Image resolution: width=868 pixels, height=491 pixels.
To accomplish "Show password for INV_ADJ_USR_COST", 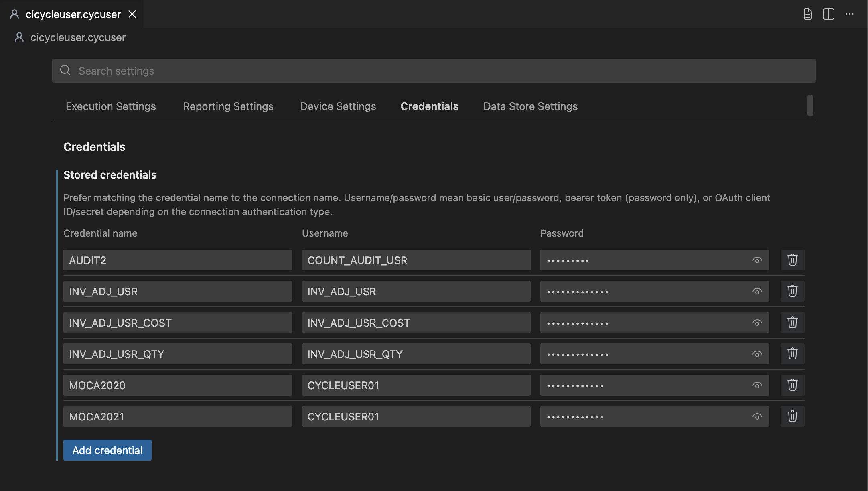I will (757, 323).
